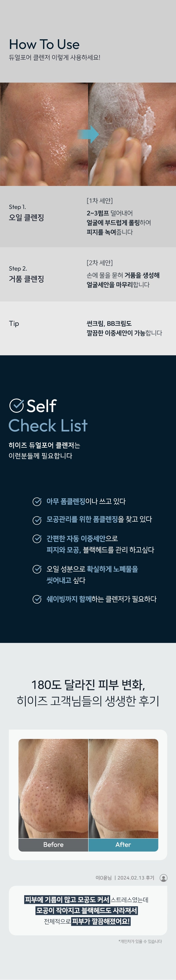Open the oil cleansing face photo
The image size is (176, 980).
(44, 134)
